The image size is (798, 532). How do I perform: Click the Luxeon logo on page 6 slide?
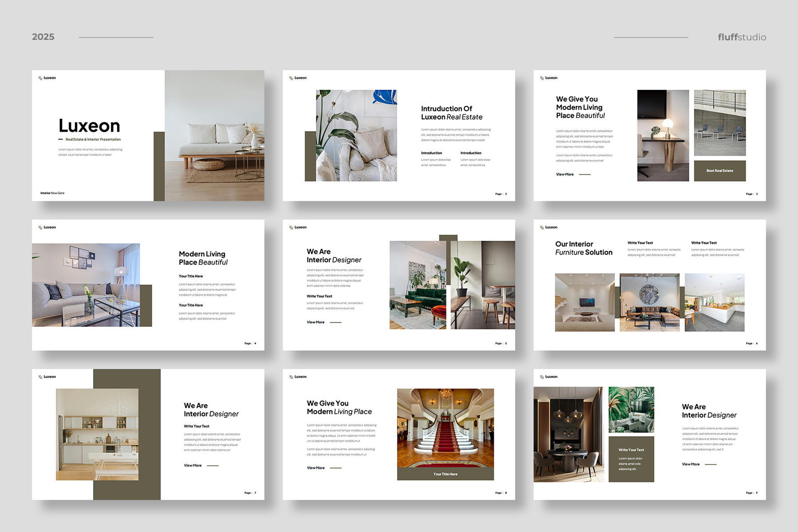[x=549, y=227]
